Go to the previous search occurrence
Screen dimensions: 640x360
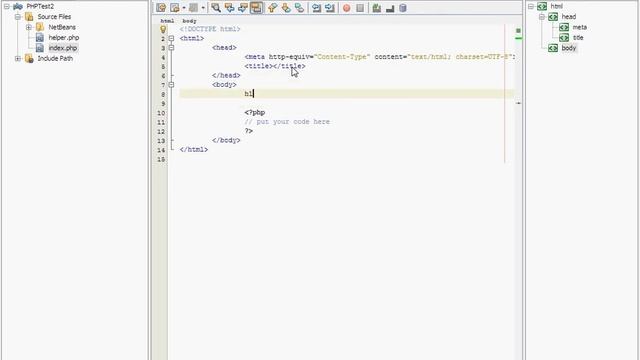point(229,8)
